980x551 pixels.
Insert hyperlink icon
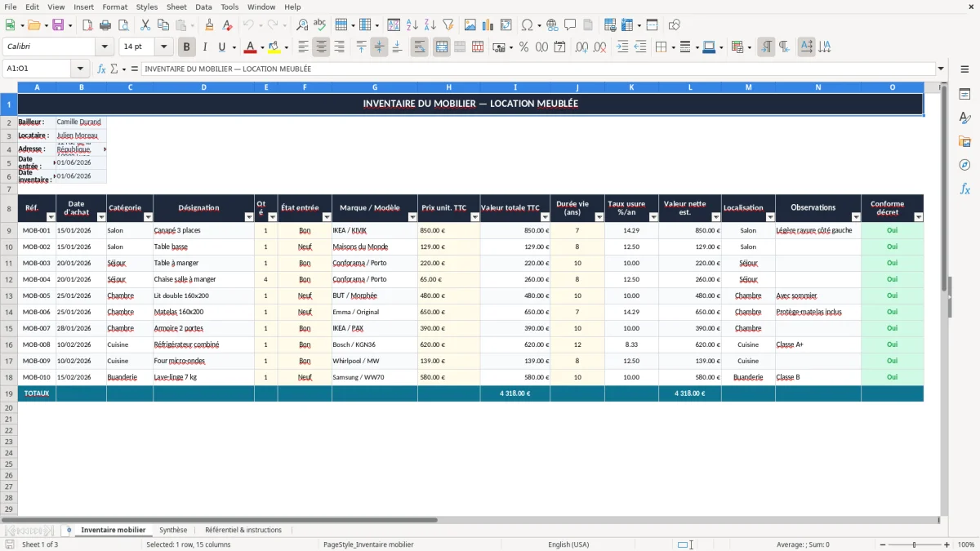click(x=552, y=25)
